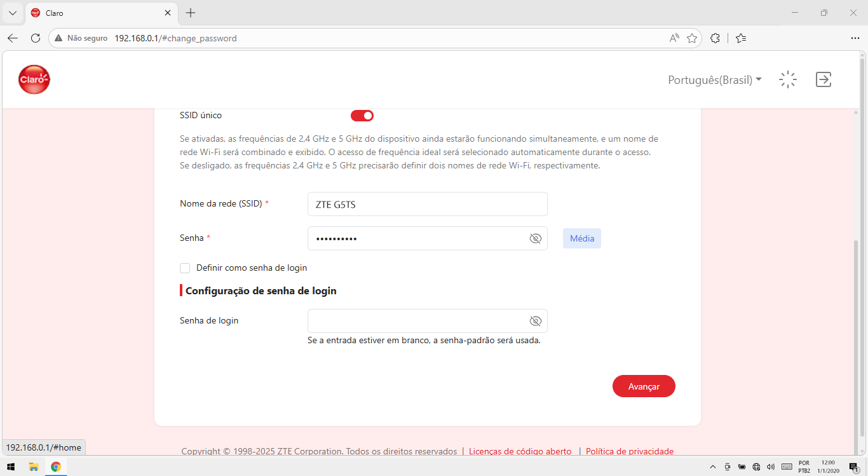Screen dimensions: 868x476
Task: Click the browser refresh button
Action: (x=36, y=38)
